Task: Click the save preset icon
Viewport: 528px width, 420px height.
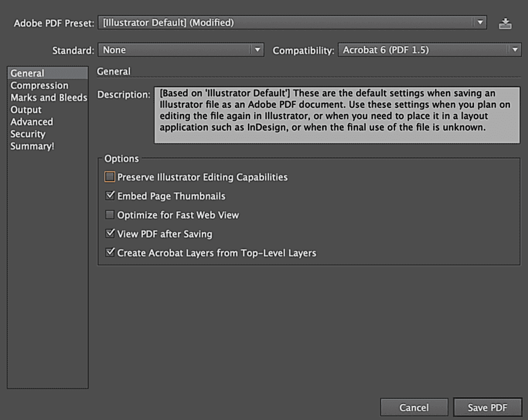Action: (x=505, y=23)
